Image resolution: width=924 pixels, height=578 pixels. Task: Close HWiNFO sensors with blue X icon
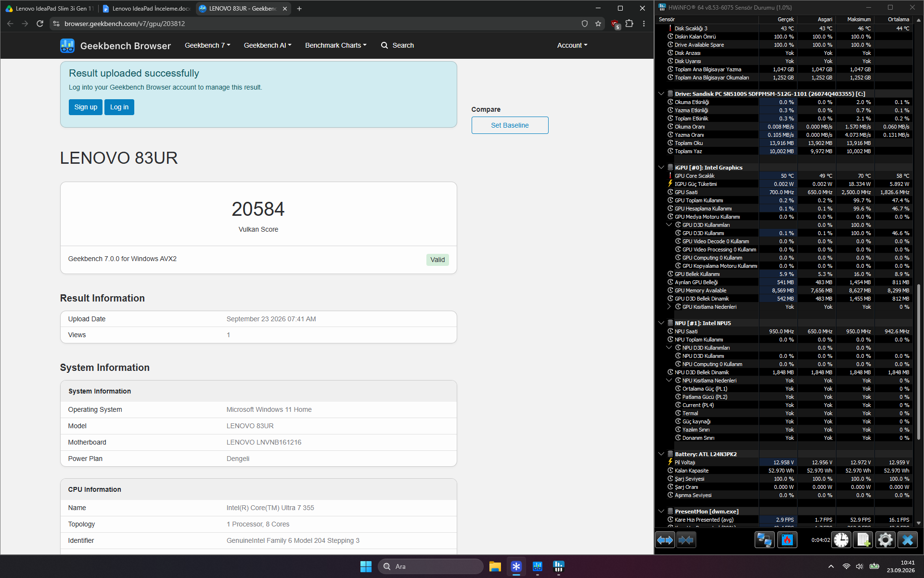pyautogui.click(x=907, y=540)
